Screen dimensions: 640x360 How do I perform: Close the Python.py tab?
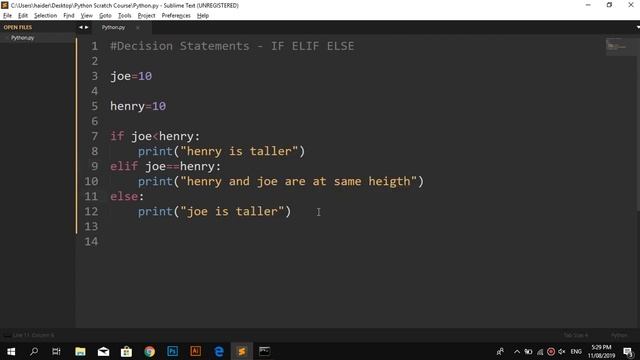[138, 27]
